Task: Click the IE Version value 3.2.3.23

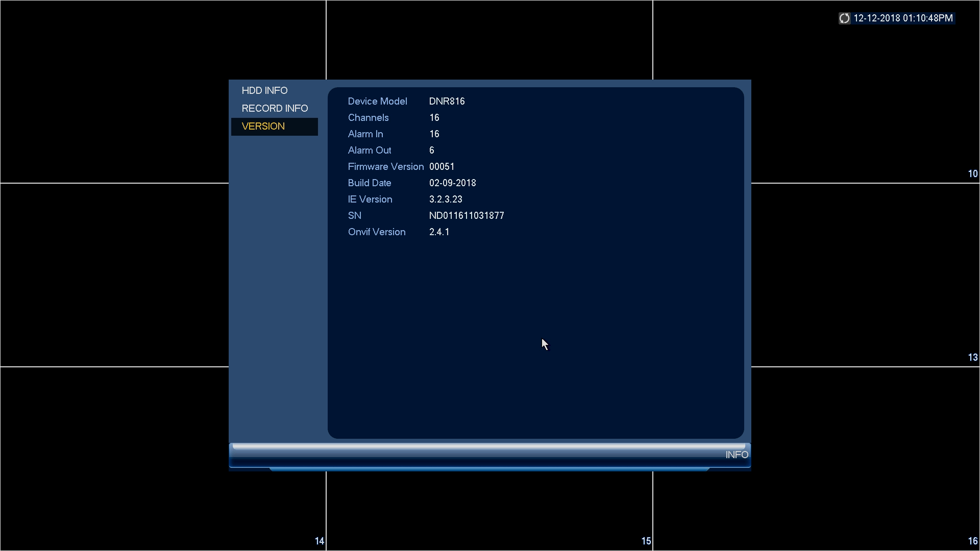Action: (446, 199)
